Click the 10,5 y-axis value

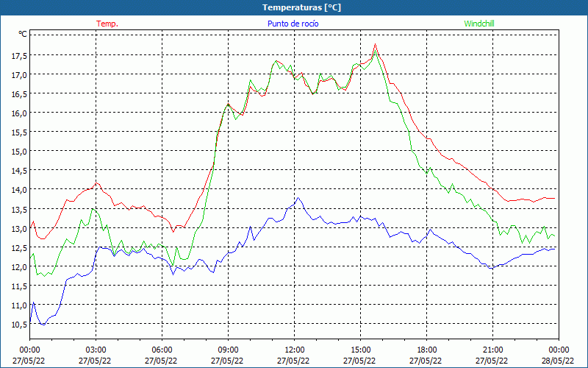19,324
